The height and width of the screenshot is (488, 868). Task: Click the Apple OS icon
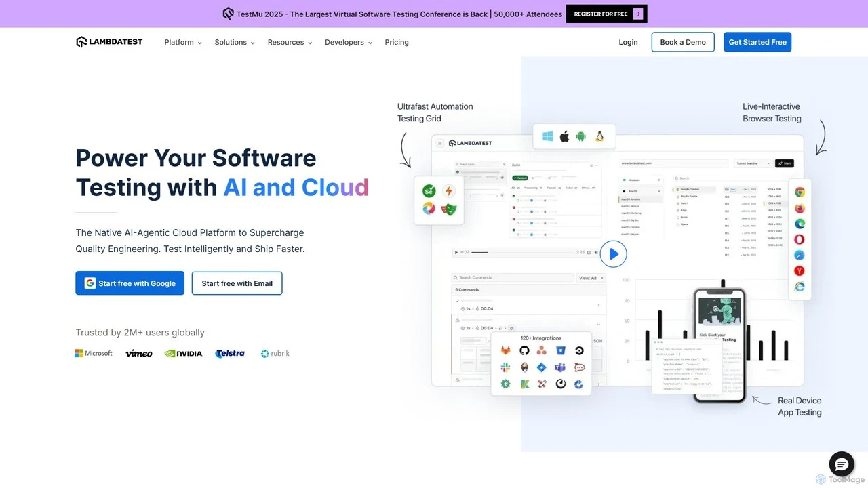tap(564, 136)
